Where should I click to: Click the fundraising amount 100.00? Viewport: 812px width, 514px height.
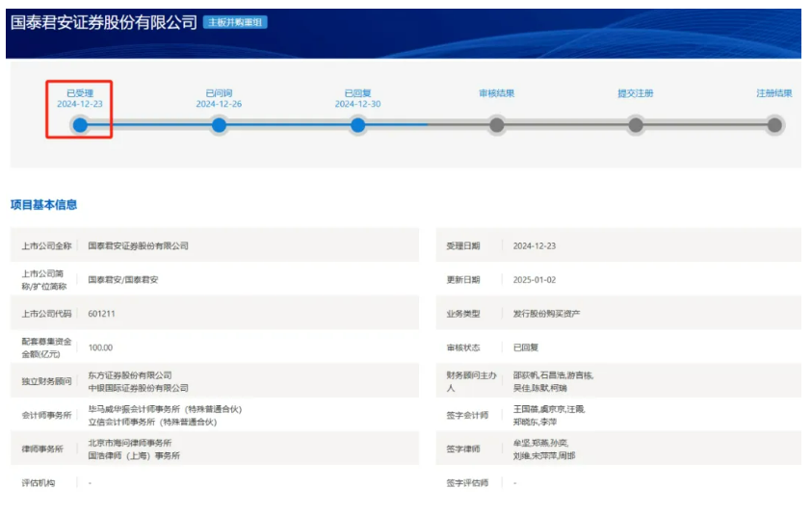[100, 347]
